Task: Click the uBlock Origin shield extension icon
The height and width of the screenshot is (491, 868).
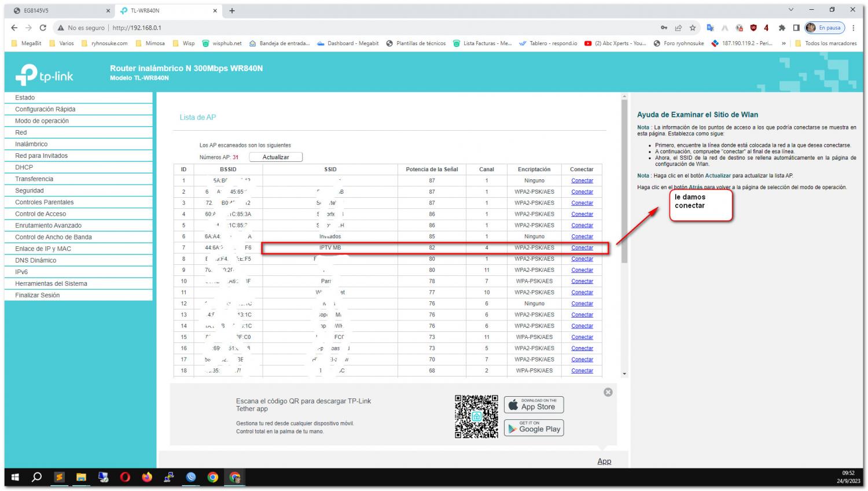Action: click(753, 28)
